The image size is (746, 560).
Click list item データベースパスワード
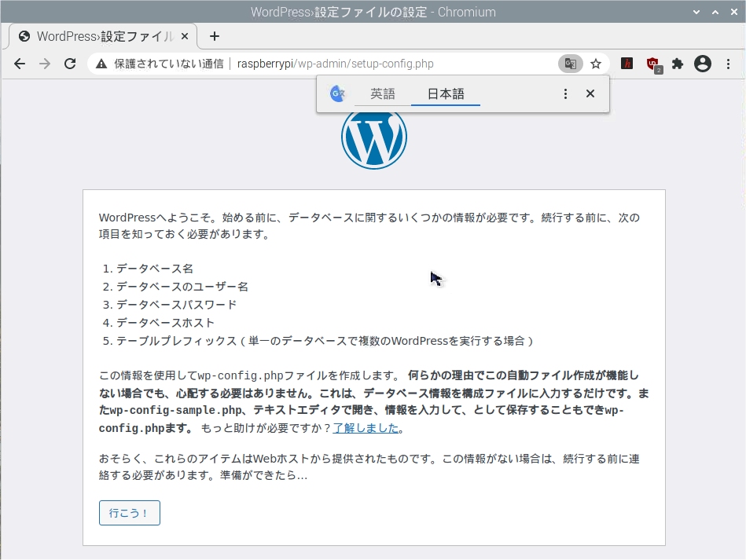point(177,305)
